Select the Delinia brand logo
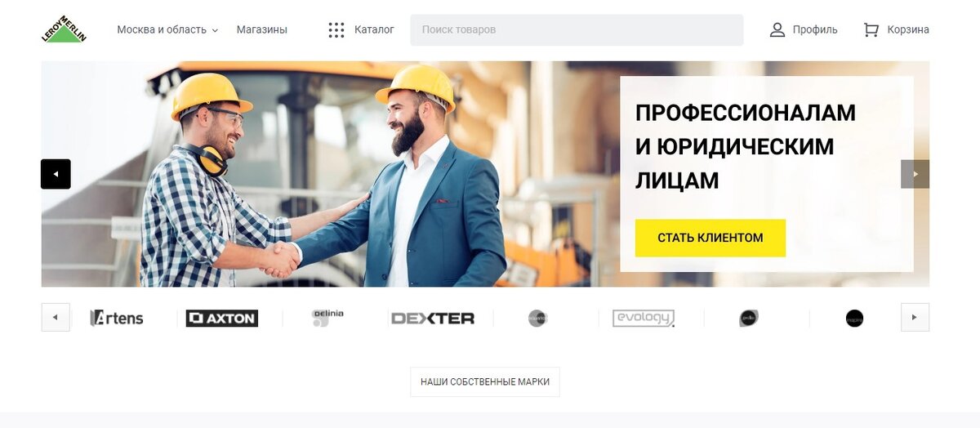 [x=327, y=318]
